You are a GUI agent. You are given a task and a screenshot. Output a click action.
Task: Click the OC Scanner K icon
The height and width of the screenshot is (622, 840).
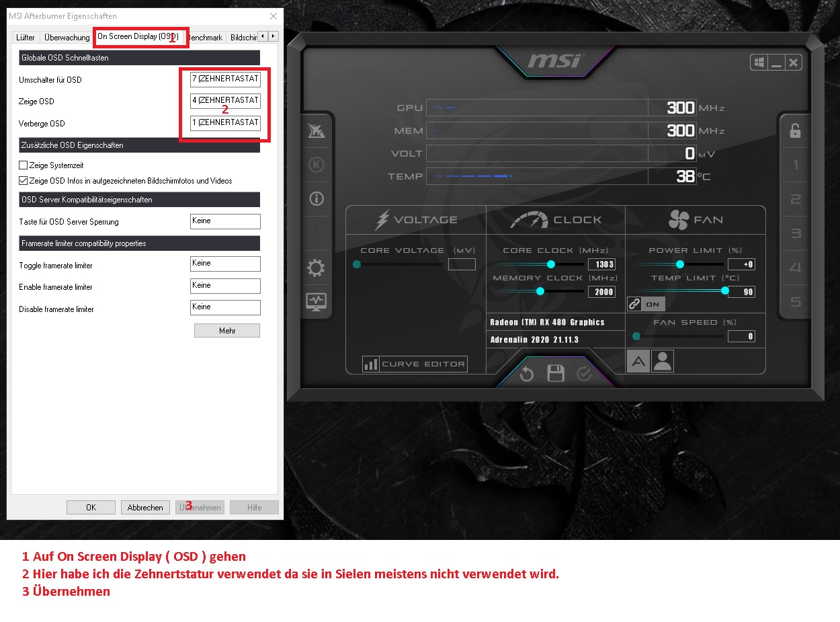point(316,165)
